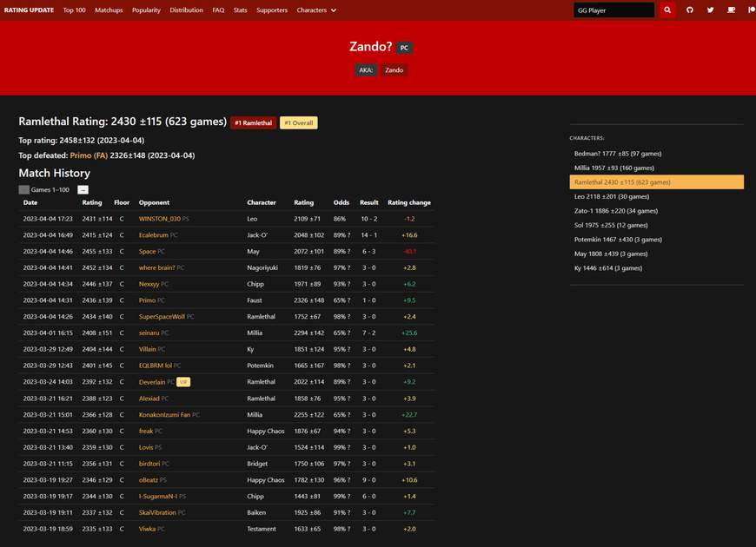Select Bedman? from the characters list
The image size is (756, 547).
[617, 154]
